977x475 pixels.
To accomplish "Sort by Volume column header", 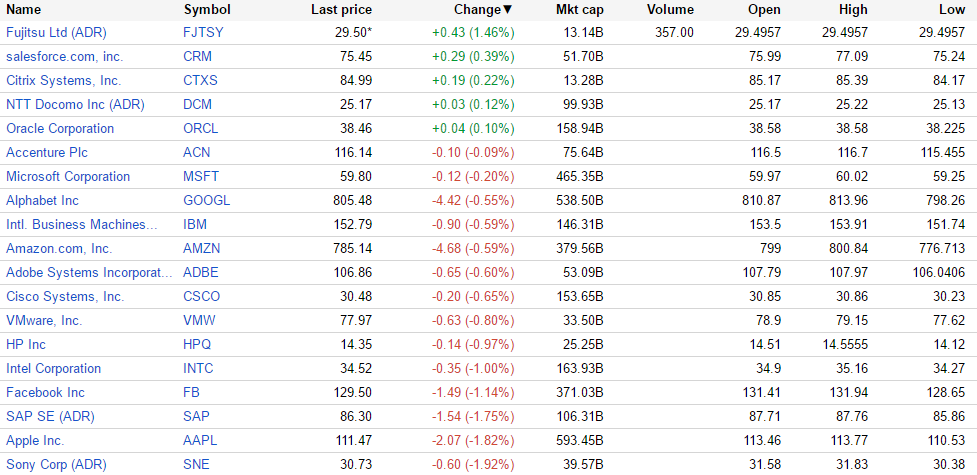I will coord(670,9).
